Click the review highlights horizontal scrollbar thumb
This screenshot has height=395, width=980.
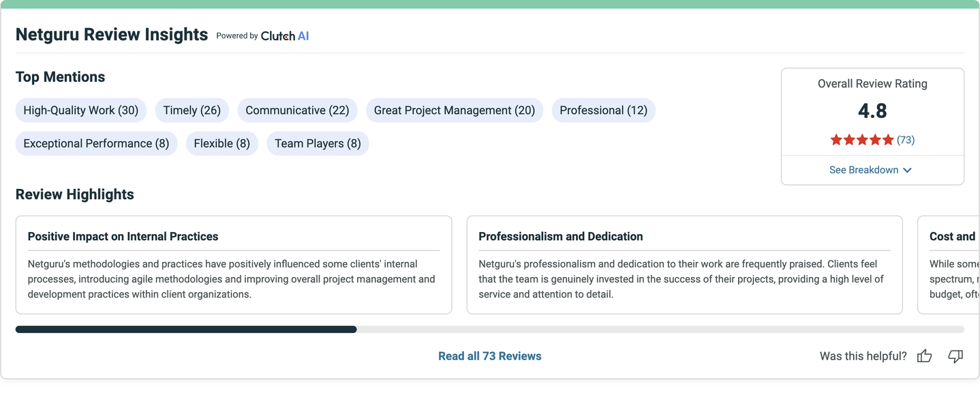click(186, 330)
